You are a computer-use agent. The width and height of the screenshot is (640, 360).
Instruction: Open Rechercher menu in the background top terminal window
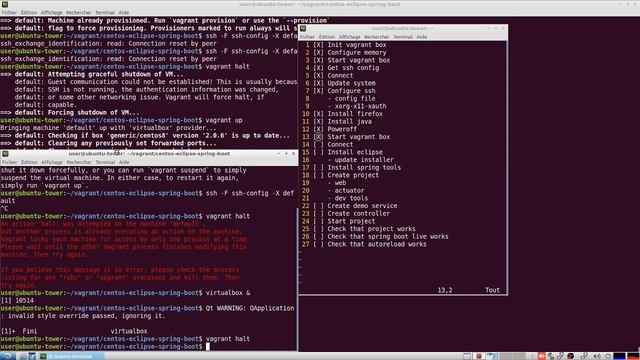coord(79,13)
